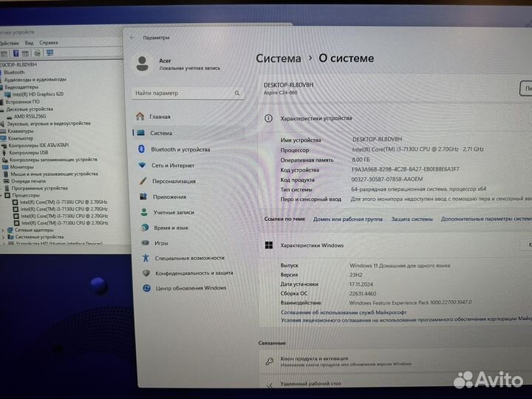Screen dimensions: 532x399
Task: Select DESKTOP-RL8DVBH root in Device Manager
Action: pos(18,64)
